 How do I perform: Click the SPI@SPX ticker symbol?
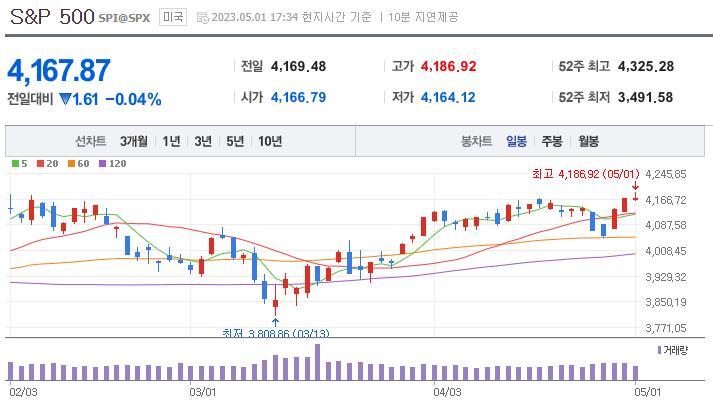pyautogui.click(x=124, y=18)
